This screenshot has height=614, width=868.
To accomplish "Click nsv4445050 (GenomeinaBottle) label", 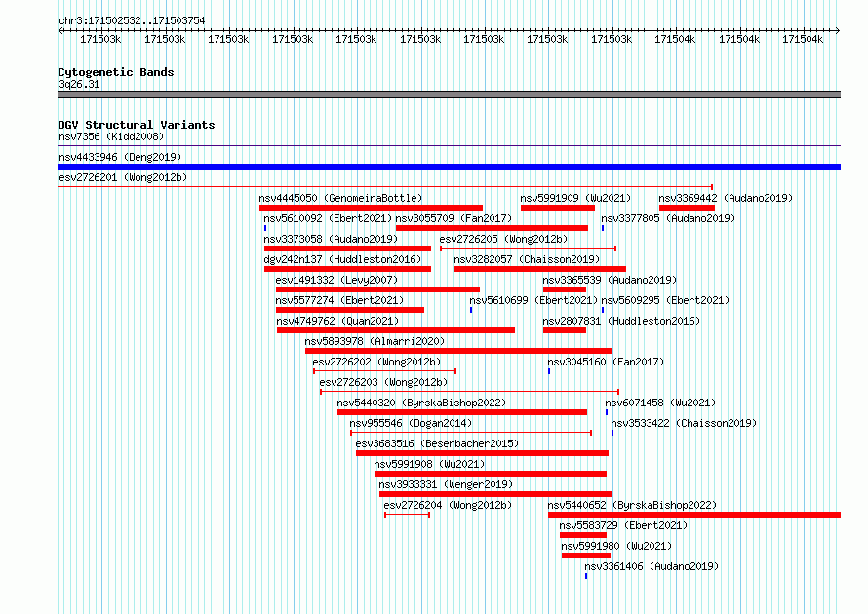I will [340, 198].
